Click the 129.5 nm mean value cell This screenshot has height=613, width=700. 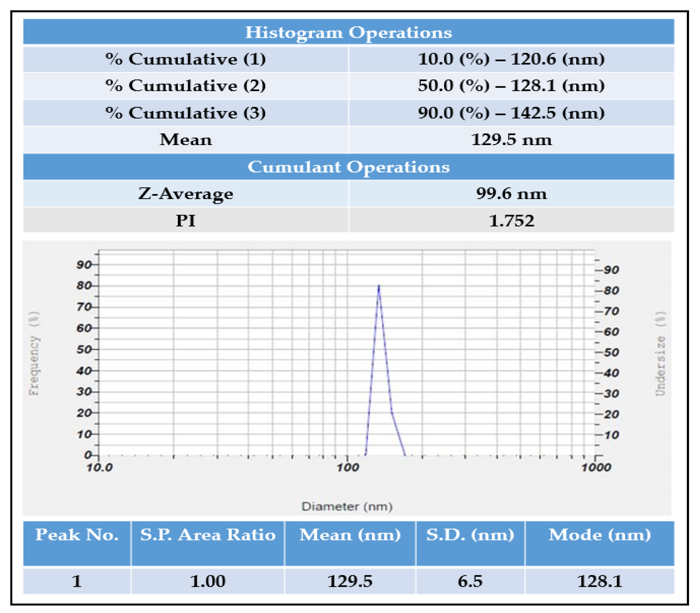pos(511,140)
